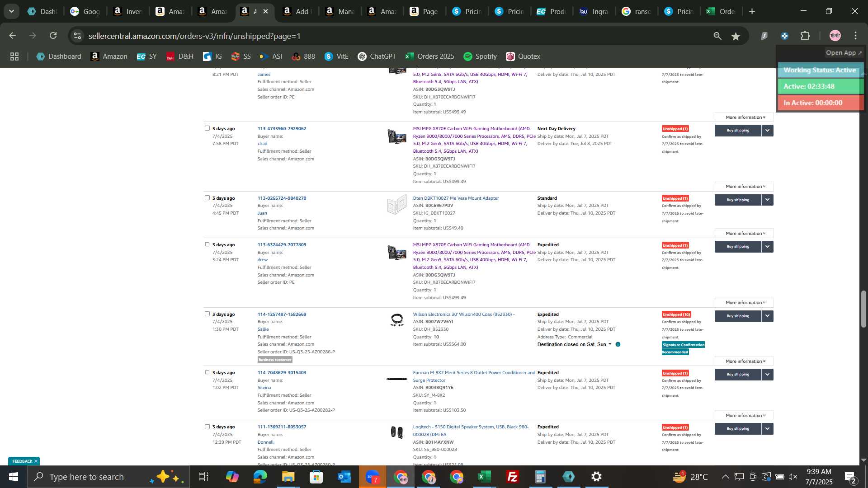Image resolution: width=868 pixels, height=488 pixels.
Task: Open Outlook from the taskbar
Action: pos(344,477)
